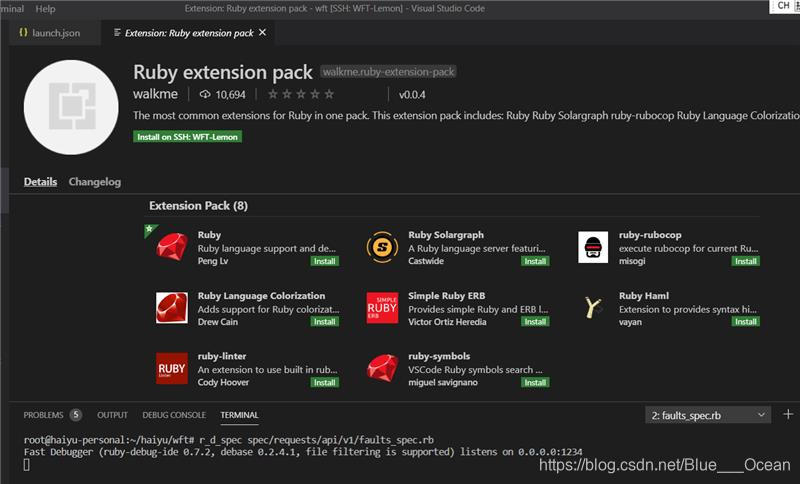Click the ruby-linter title

222,356
